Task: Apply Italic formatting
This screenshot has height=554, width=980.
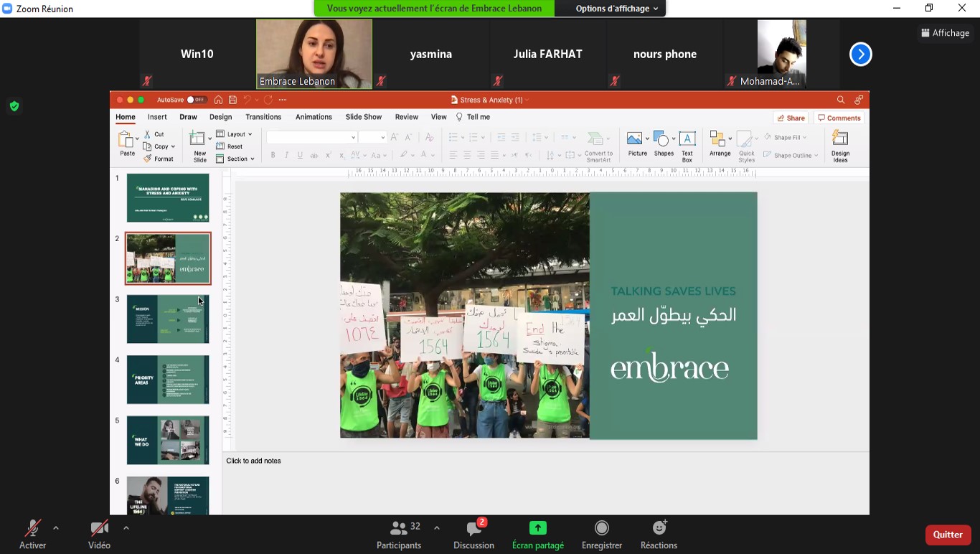Action: 286,155
